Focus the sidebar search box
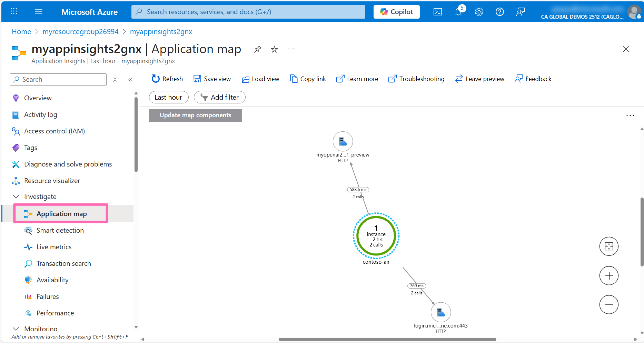Viewport: 644px width, 343px height. coord(58,79)
